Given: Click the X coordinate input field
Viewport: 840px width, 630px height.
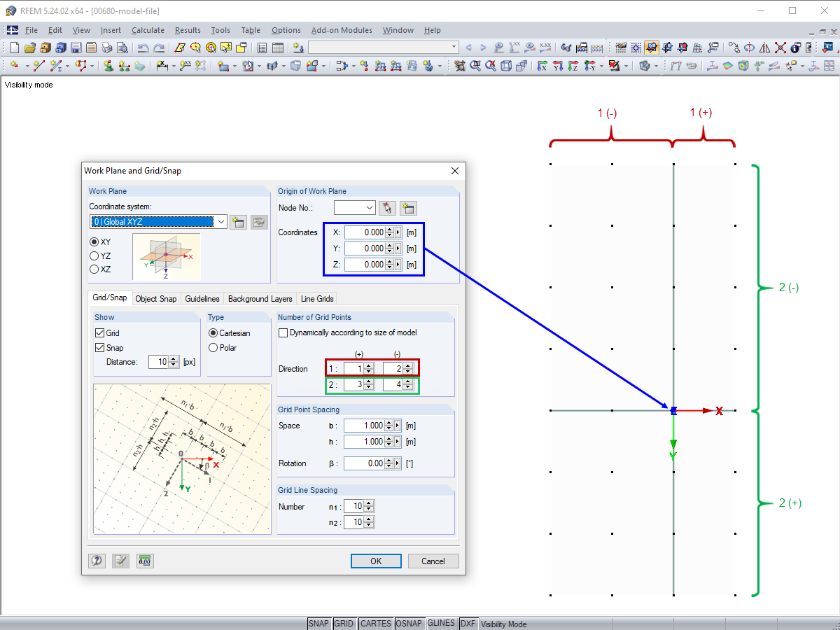Looking at the screenshot, I should click(x=365, y=232).
